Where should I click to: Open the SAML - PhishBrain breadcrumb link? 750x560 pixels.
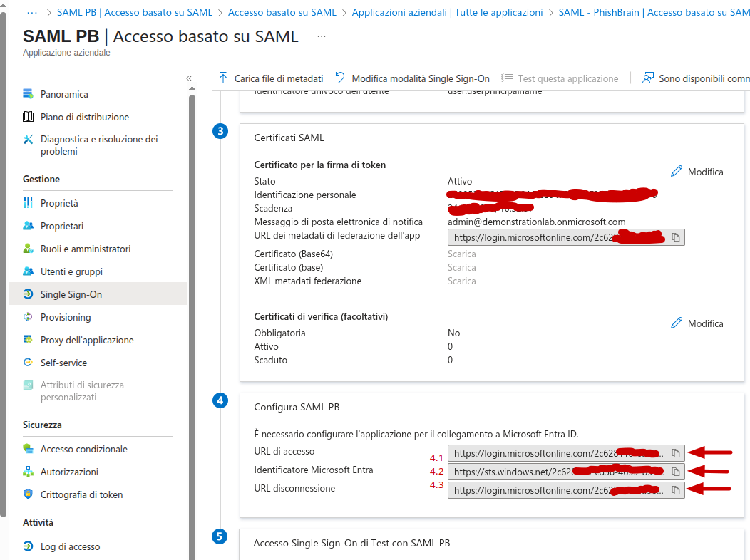click(654, 12)
